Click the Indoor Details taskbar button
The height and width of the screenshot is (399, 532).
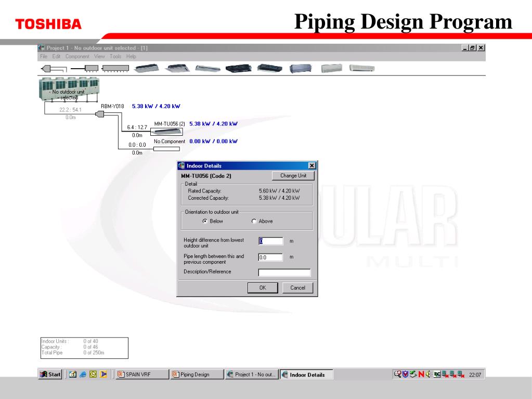coord(306,375)
